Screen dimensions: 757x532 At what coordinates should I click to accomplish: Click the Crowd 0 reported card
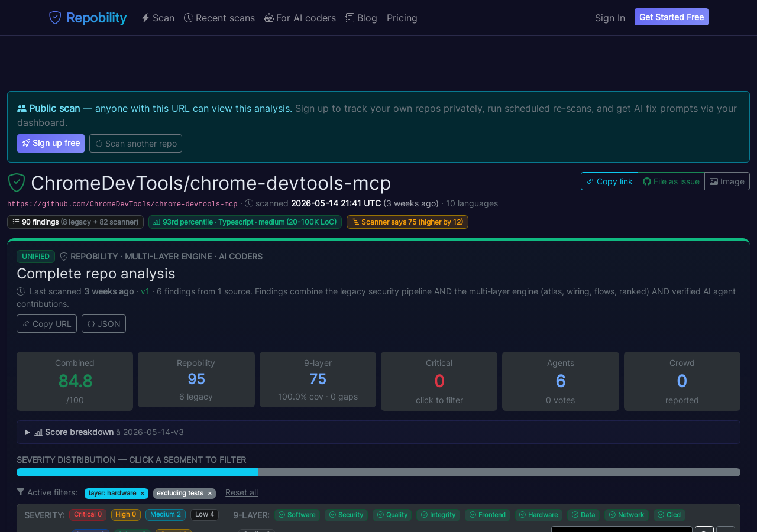(x=682, y=381)
